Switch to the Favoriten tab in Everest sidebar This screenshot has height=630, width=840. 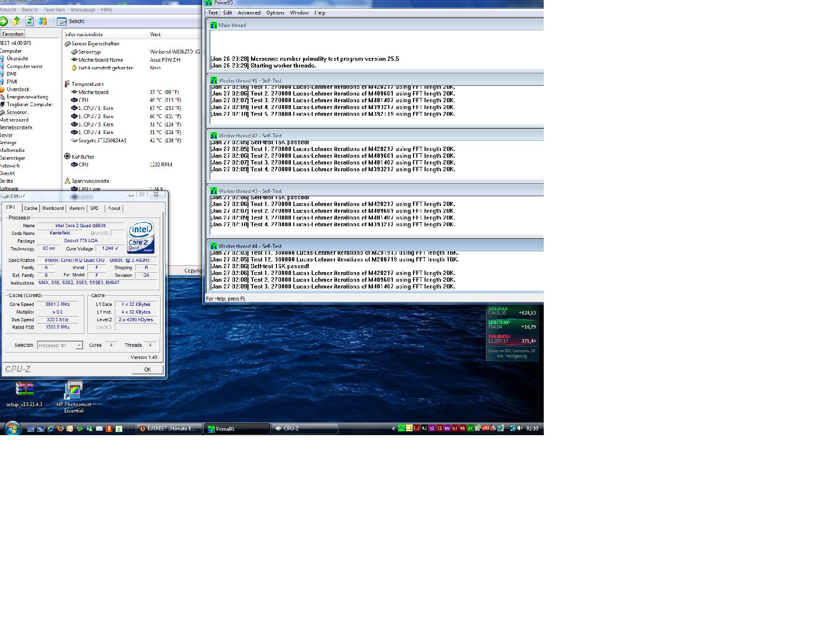[x=13, y=34]
